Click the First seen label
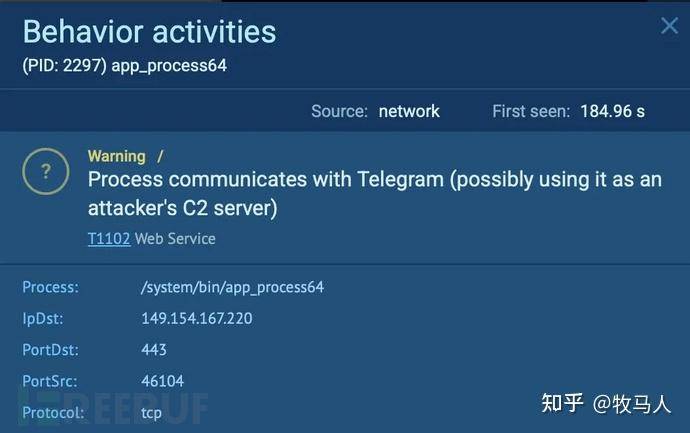 [531, 111]
